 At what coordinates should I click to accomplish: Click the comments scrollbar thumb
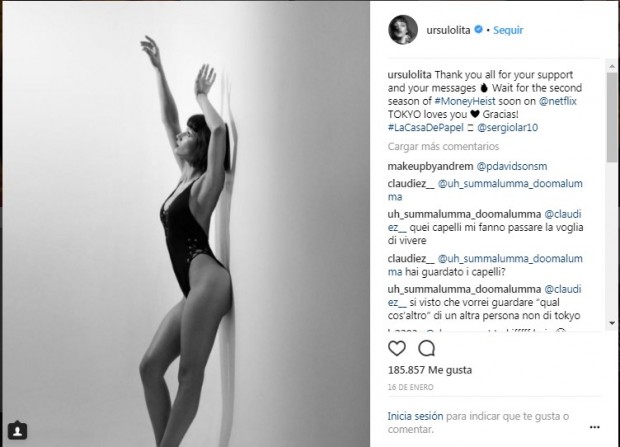(612, 117)
